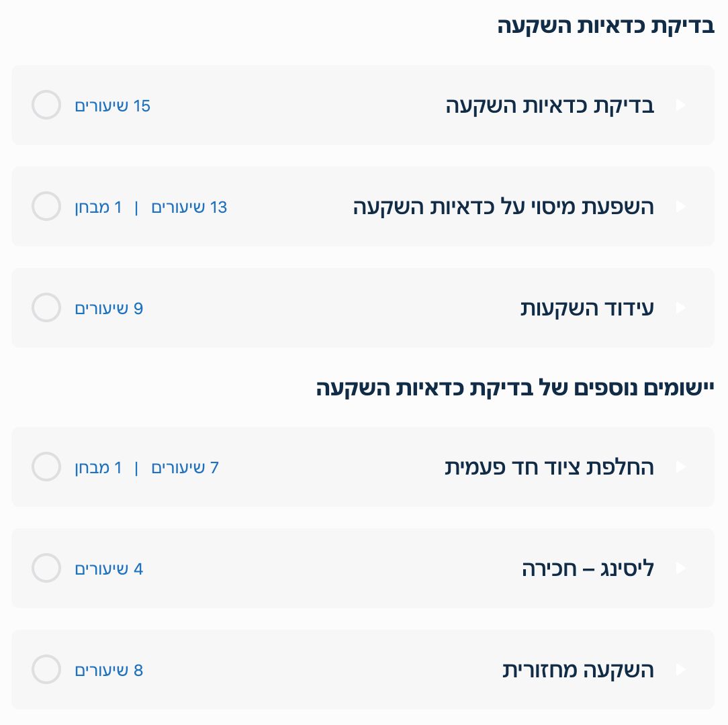Viewport: 728px width, 725px height.
Task: Open the עידוד השקעות topic title
Action: coord(587,309)
